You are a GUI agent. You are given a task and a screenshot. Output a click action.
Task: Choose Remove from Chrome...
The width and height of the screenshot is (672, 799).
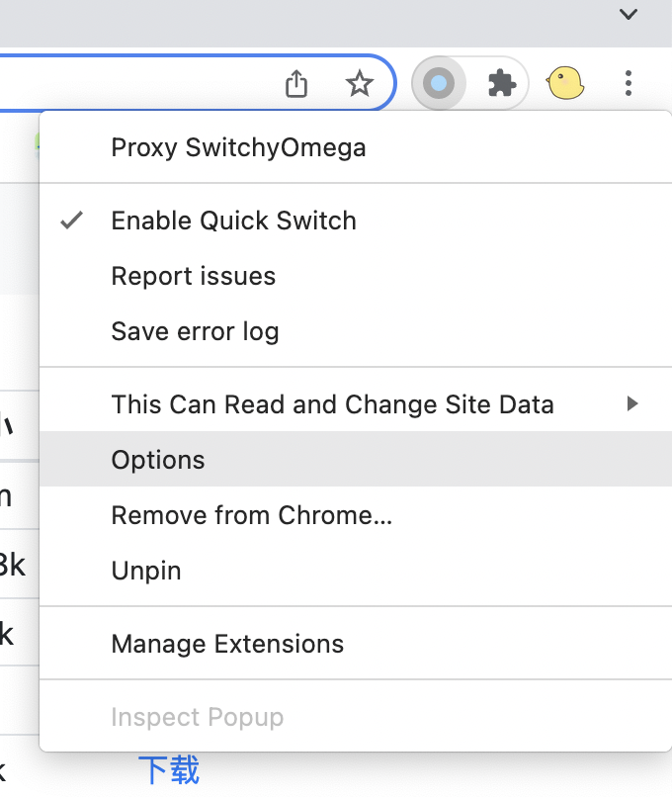coord(356,514)
